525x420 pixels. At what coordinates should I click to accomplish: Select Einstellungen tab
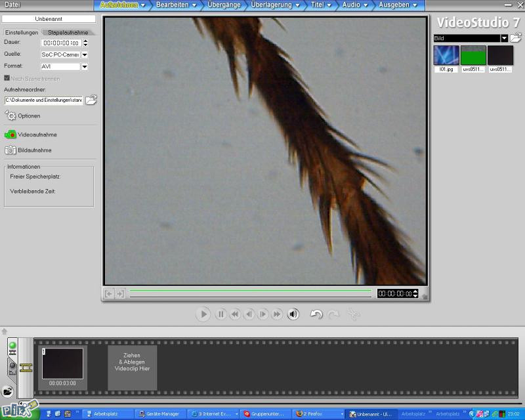(22, 33)
